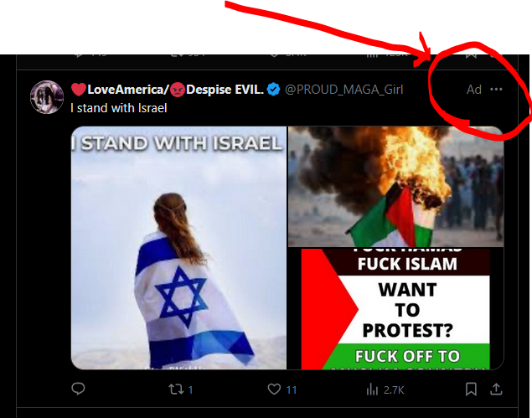Screen dimensions: 532x418
Task: View the 2.7K views count
Action: tap(394, 390)
